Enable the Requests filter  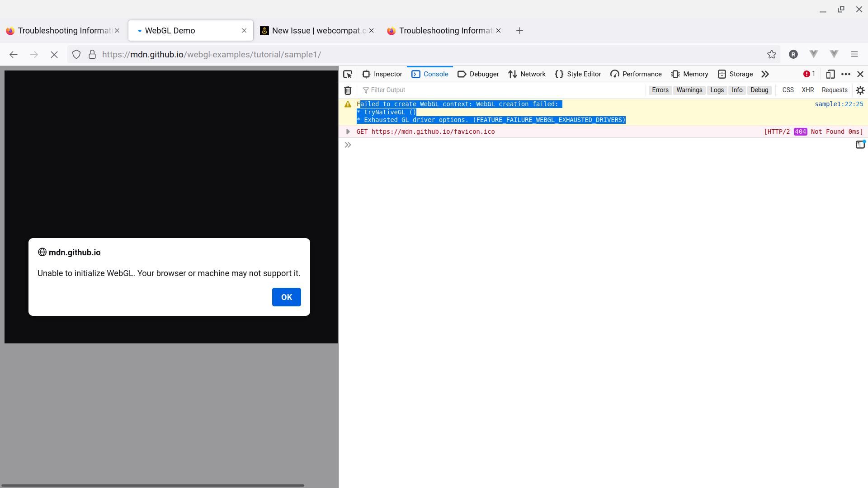[x=835, y=90]
